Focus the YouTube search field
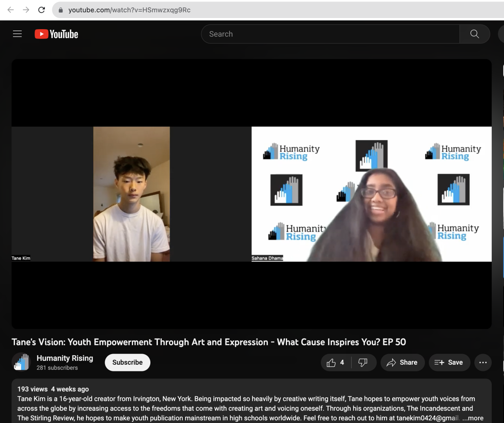This screenshot has height=423, width=504. 330,34
